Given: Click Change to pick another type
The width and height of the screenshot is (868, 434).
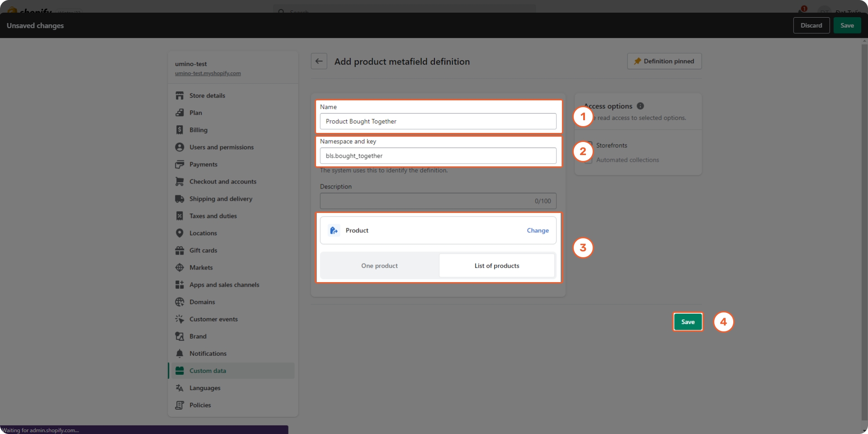Looking at the screenshot, I should coord(538,231).
